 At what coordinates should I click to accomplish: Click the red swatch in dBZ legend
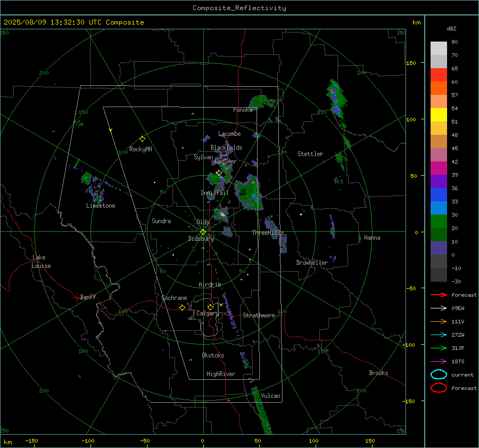[439, 75]
